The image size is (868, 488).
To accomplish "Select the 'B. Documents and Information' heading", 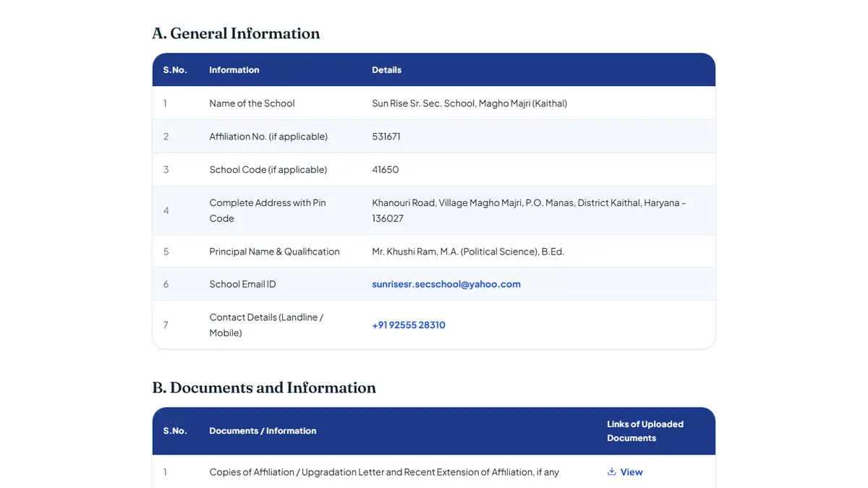I will [x=264, y=388].
